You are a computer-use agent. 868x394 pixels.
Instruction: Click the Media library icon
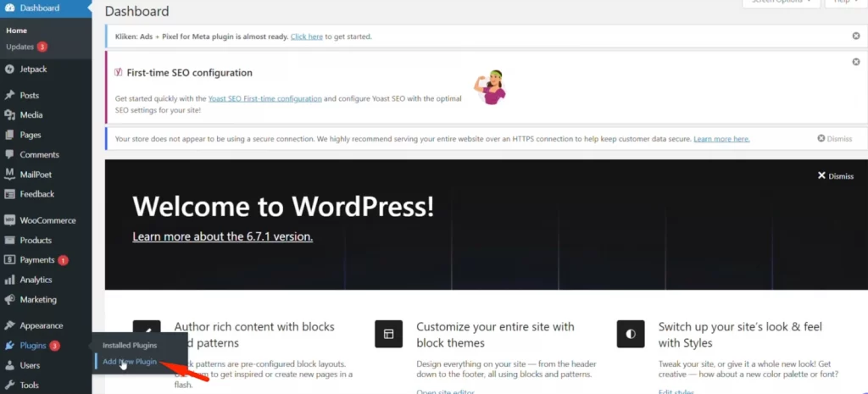9,115
